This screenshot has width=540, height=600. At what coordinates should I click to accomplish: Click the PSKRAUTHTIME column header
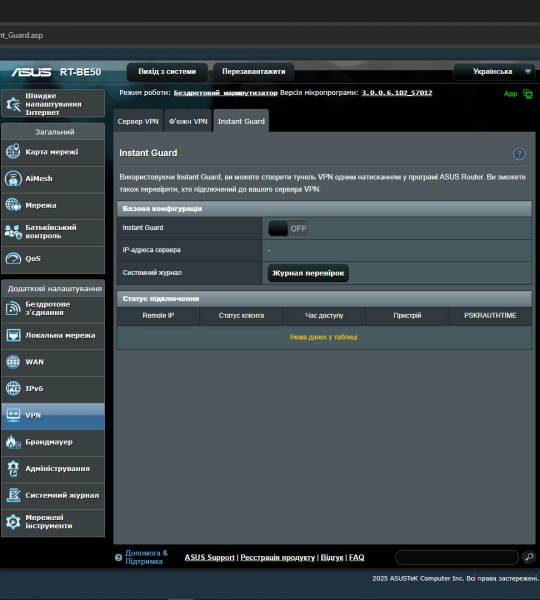[x=490, y=316]
